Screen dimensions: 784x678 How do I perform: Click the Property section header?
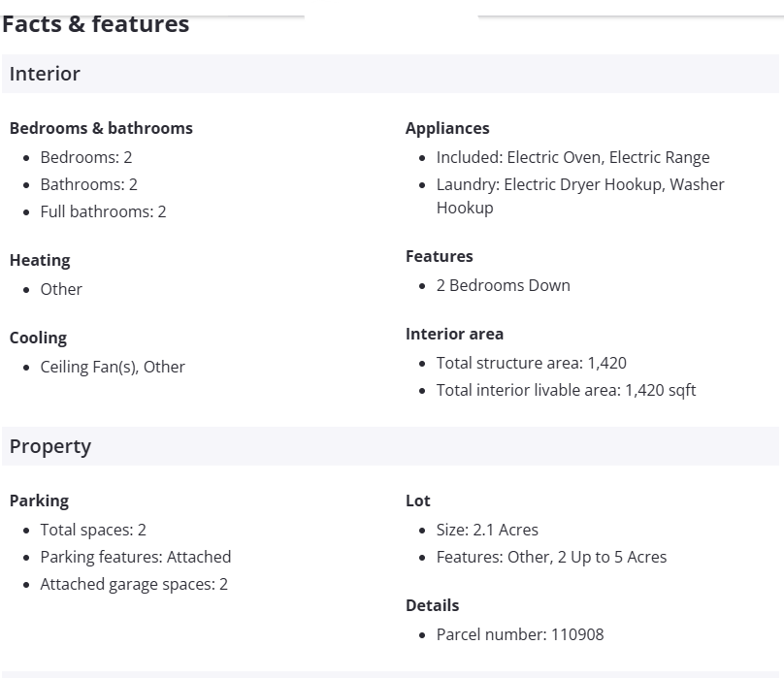[x=50, y=446]
